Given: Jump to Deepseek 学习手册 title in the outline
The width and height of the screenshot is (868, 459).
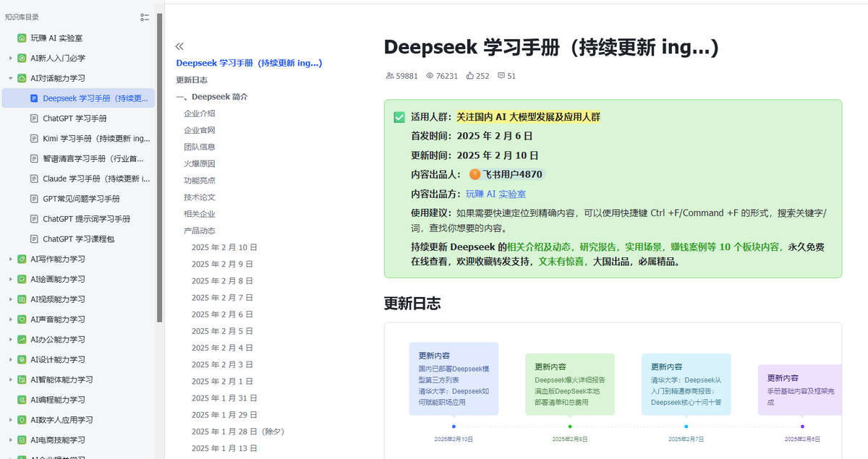Looking at the screenshot, I should click(249, 63).
